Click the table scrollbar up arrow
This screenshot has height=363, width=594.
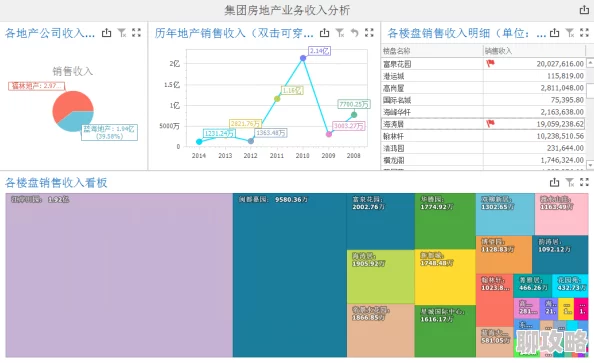pos(590,62)
